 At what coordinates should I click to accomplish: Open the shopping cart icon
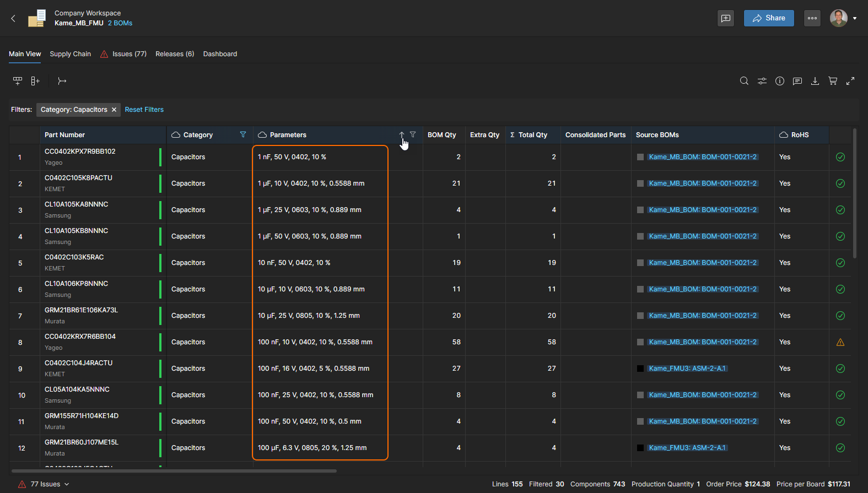tap(833, 81)
